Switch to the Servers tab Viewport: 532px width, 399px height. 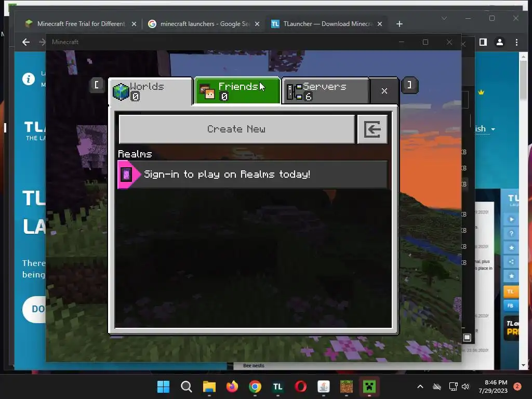point(325,91)
